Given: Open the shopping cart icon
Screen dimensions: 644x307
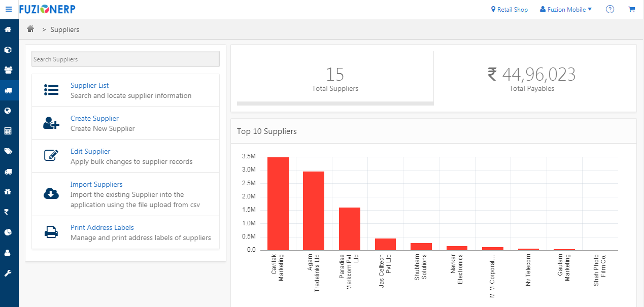Looking at the screenshot, I should tap(632, 9).
